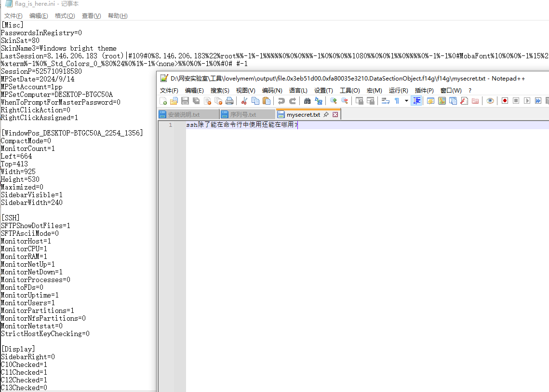Screen dimensions: 549x392
Task: Click the Close document icon in toolbar
Action: 208,101
